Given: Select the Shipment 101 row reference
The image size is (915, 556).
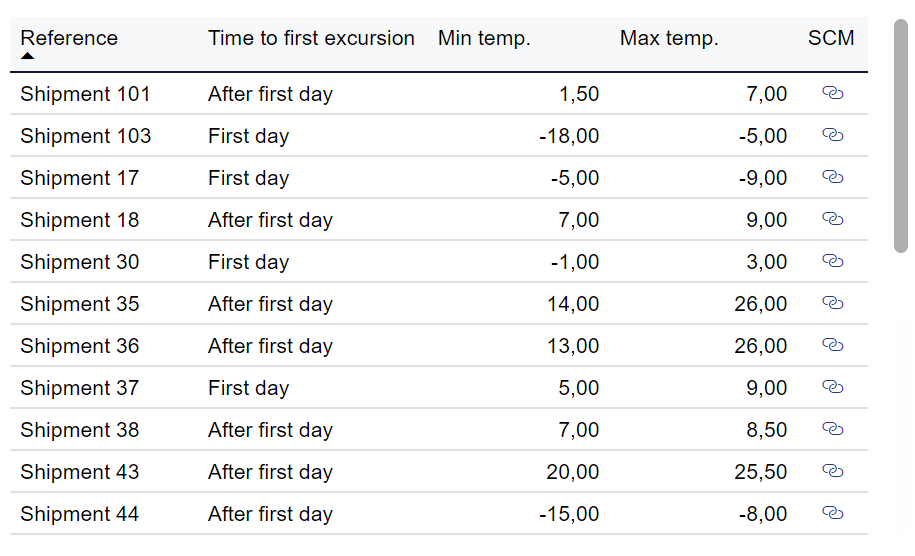Looking at the screenshot, I should point(85,94).
